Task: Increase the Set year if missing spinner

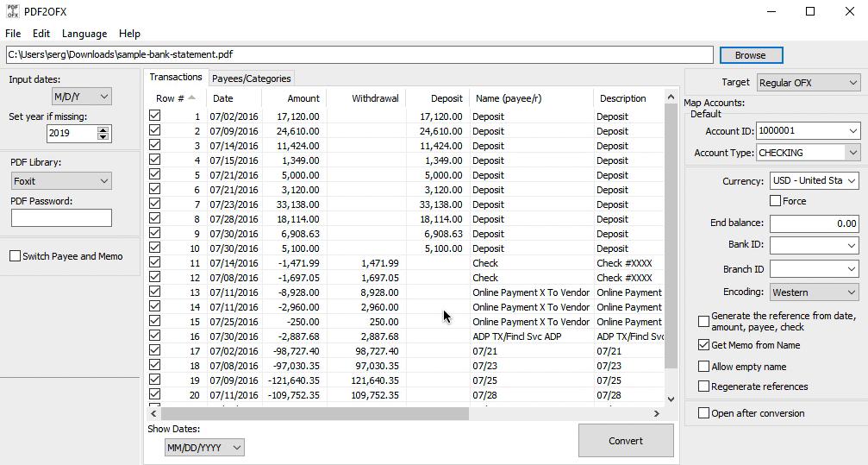Action: [x=103, y=129]
